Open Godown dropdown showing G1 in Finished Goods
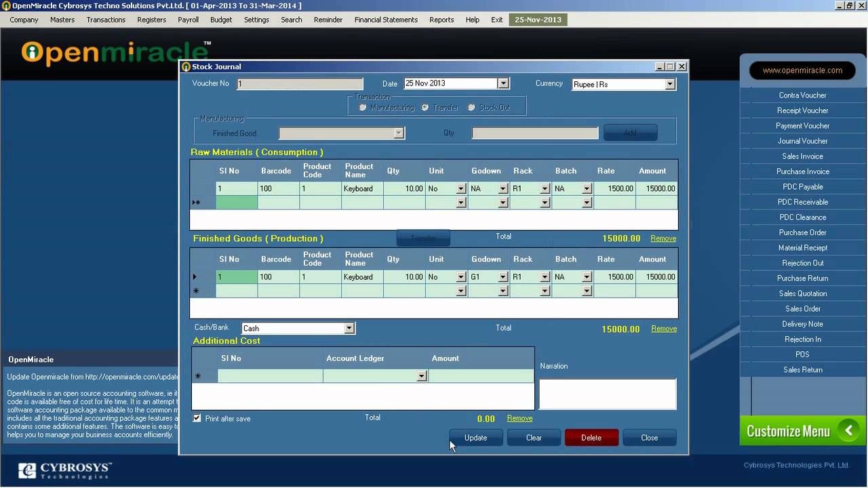This screenshot has width=868, height=488. [503, 277]
